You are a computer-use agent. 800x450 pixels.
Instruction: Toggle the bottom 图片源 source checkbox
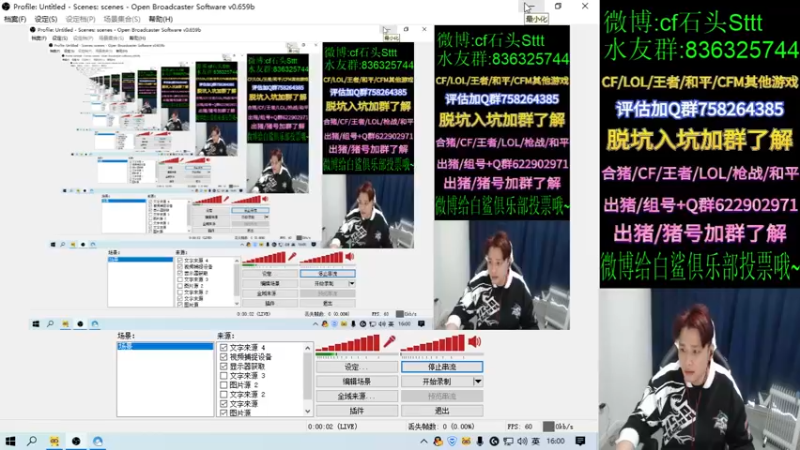tap(223, 413)
